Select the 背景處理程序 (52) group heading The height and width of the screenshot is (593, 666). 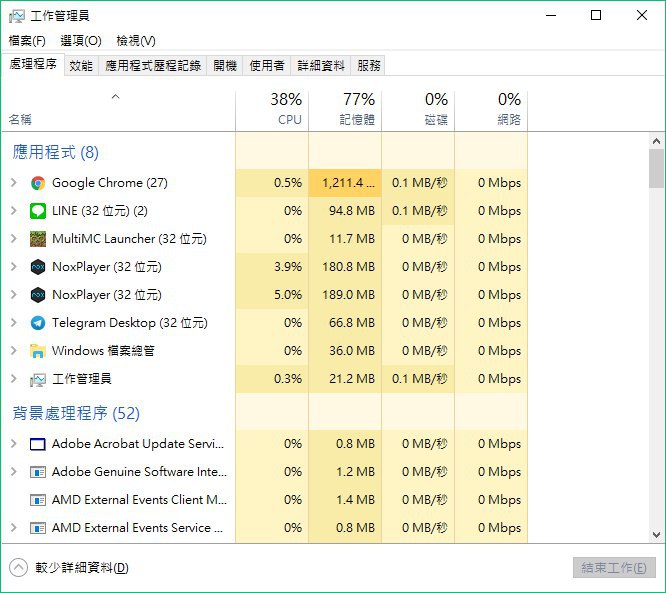(x=76, y=413)
